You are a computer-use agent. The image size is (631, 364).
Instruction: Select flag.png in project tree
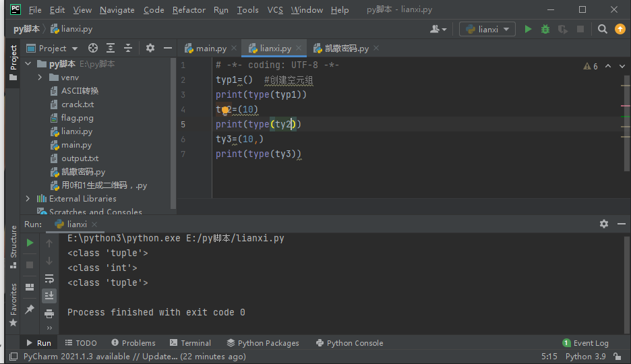(71, 118)
